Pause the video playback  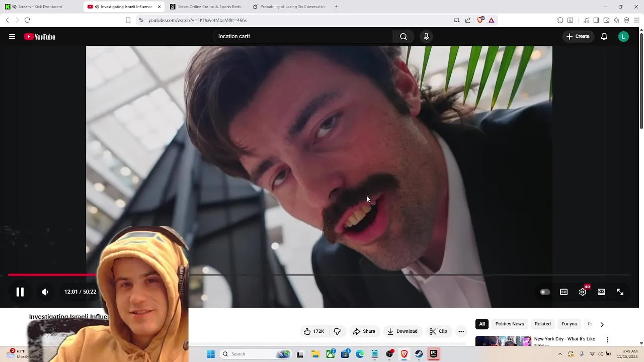point(20,292)
